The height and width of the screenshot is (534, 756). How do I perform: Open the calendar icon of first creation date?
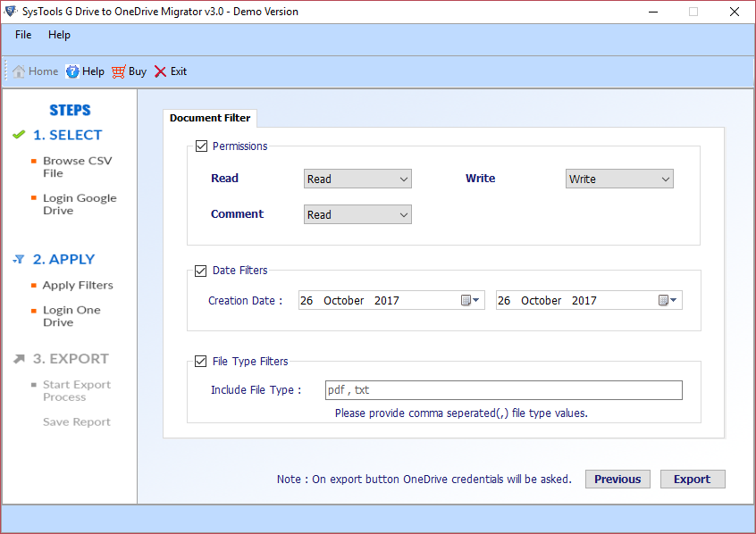[470, 300]
